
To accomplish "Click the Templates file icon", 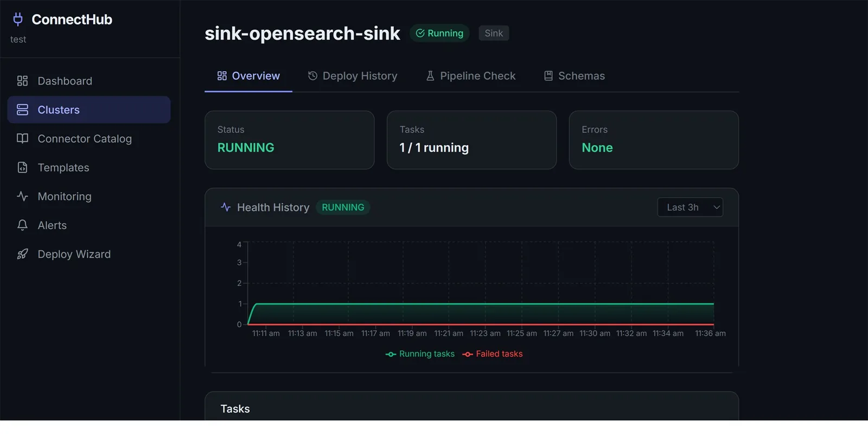I will (x=22, y=167).
